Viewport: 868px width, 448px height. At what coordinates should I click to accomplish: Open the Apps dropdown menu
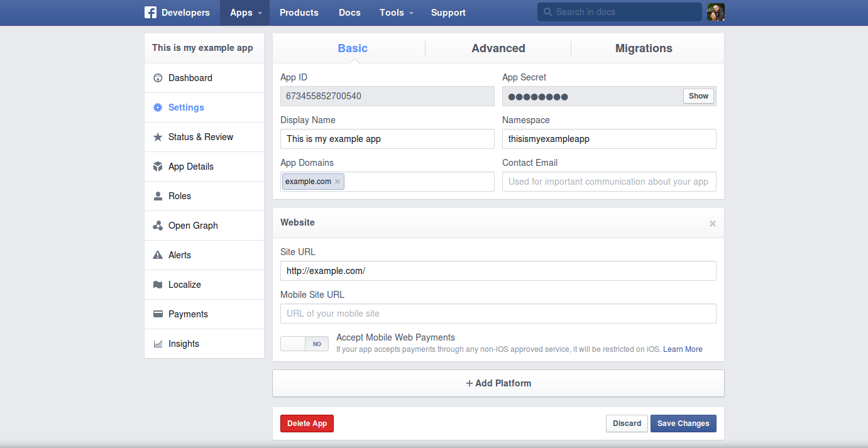tap(244, 13)
